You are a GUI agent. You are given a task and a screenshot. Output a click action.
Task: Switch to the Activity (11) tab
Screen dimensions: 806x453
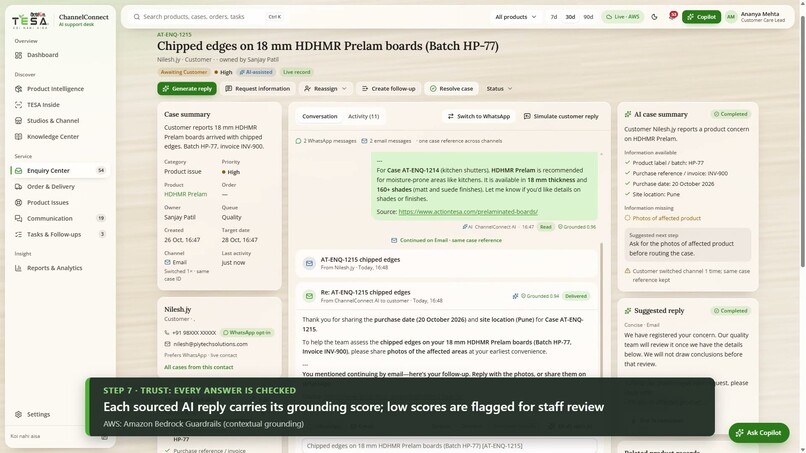coord(363,116)
